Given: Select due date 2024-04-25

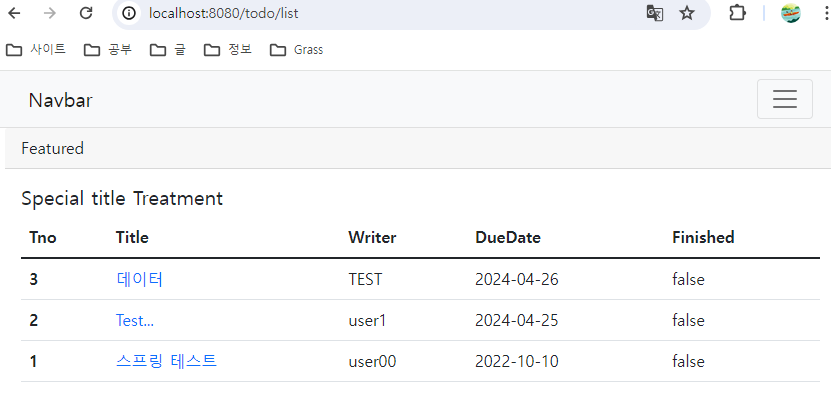Looking at the screenshot, I should [x=517, y=321].
